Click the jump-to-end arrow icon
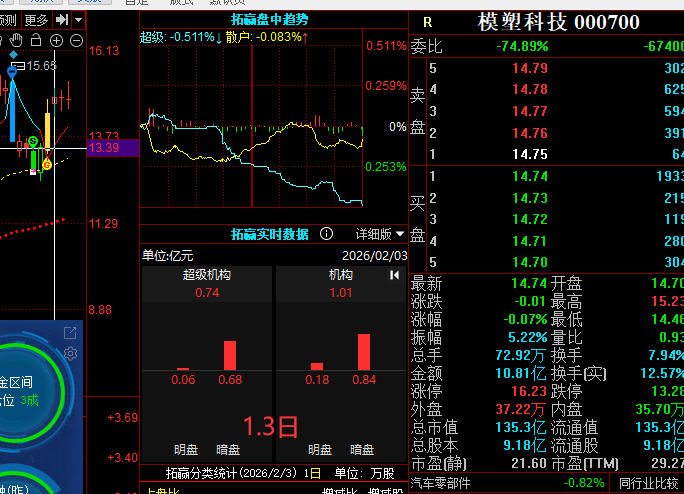Viewport: 684px width, 494px height. (x=62, y=20)
